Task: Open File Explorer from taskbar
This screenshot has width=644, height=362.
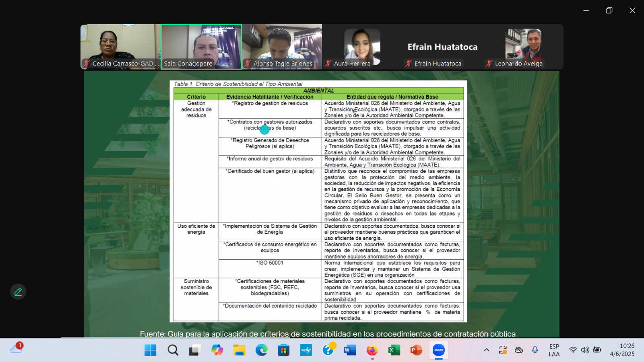Action: (239, 350)
